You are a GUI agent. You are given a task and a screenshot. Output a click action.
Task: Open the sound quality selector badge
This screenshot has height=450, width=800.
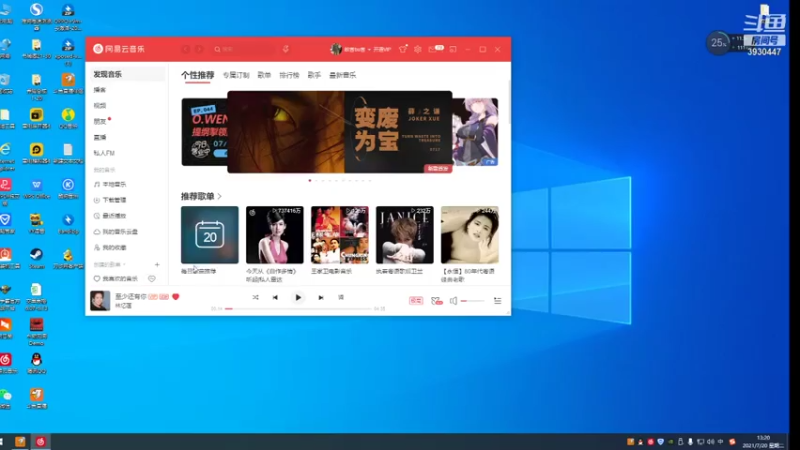click(416, 301)
